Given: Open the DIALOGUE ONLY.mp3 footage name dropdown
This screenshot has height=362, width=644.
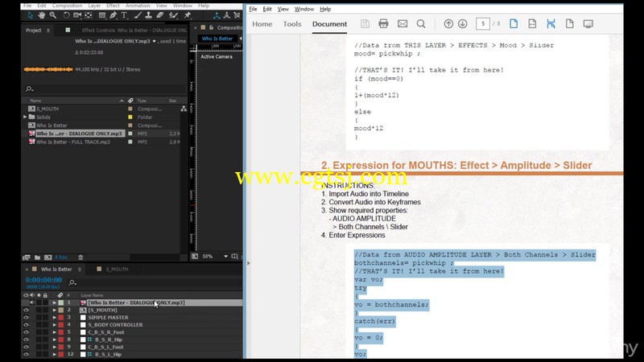Looking at the screenshot, I should coord(154,42).
